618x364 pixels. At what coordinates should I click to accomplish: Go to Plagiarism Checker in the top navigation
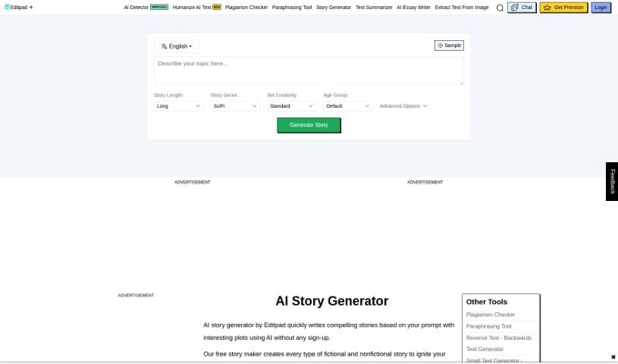pyautogui.click(x=246, y=7)
